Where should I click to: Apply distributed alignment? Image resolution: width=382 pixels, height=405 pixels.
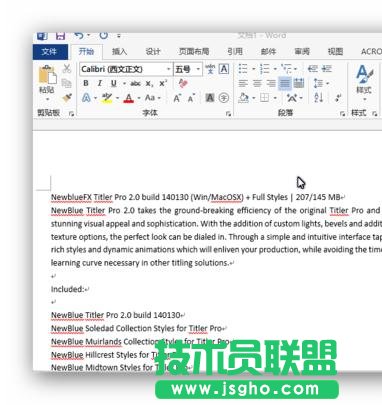[x=299, y=83]
